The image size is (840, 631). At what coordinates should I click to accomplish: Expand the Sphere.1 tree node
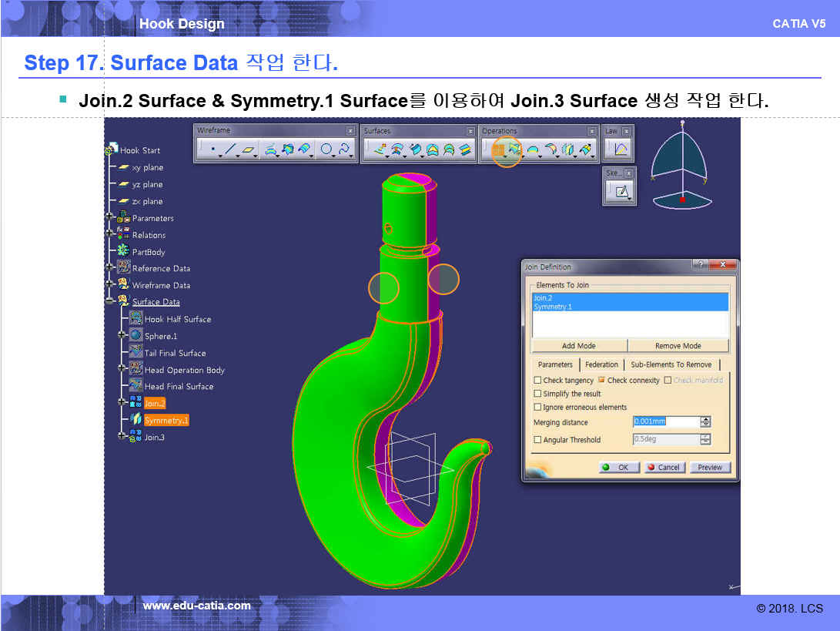pyautogui.click(x=122, y=335)
